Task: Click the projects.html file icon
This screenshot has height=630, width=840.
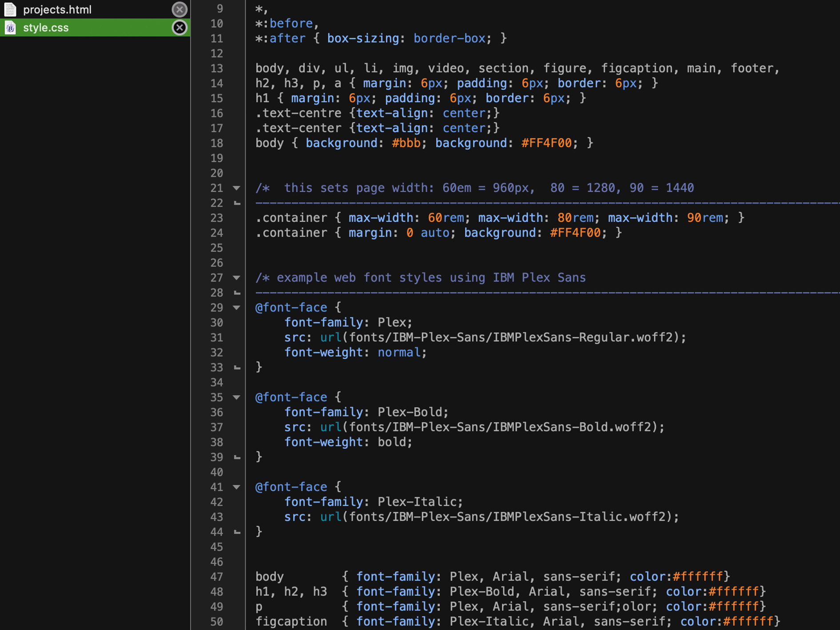Action: [10, 9]
